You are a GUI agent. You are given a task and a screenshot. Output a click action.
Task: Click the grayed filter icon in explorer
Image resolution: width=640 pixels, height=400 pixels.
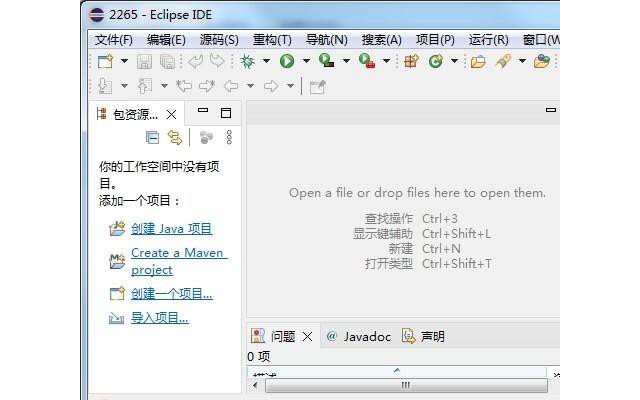[x=206, y=138]
